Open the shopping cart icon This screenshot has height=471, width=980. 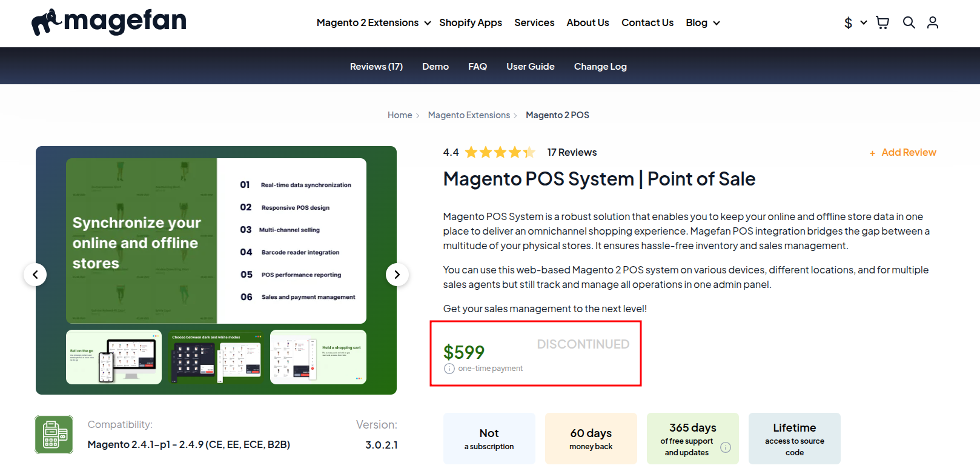tap(882, 22)
